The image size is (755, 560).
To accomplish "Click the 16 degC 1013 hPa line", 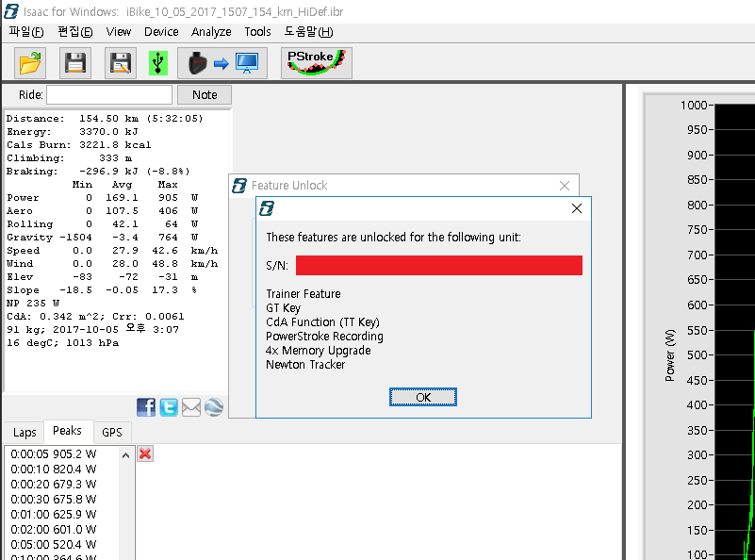I will 62,343.
